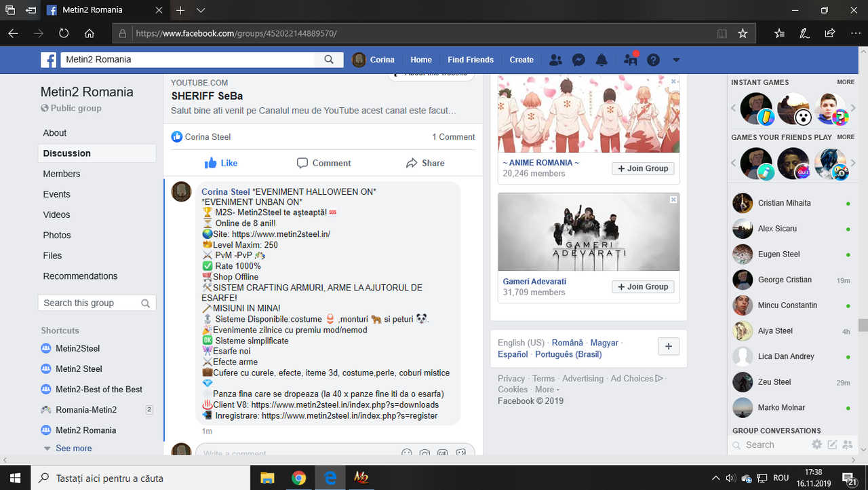The height and width of the screenshot is (490, 868).
Task: Open More dropdown in footer links
Action: [547, 390]
